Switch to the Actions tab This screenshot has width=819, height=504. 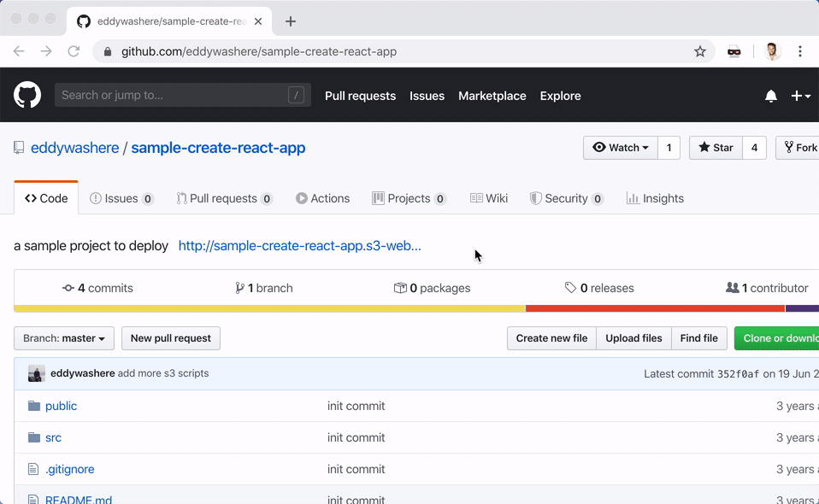click(x=323, y=198)
